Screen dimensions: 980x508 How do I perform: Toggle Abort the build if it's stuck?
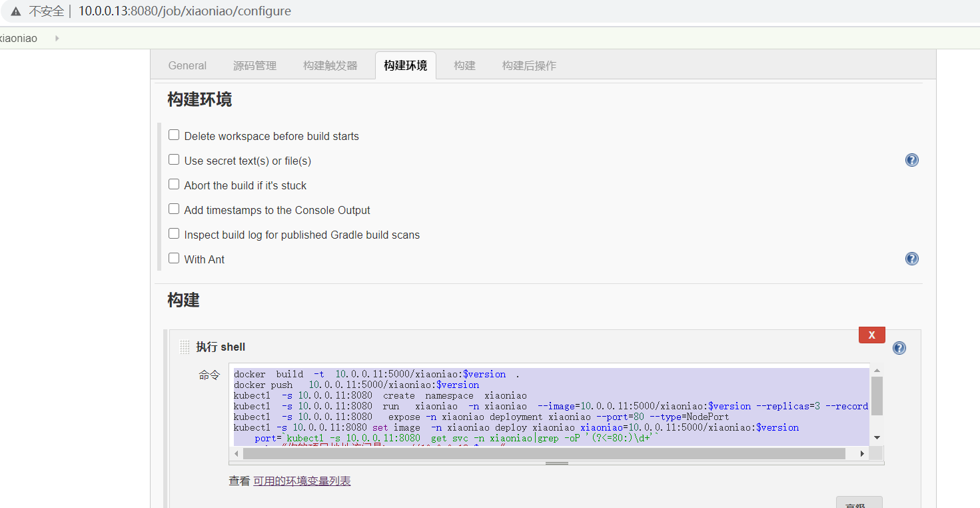(x=174, y=185)
